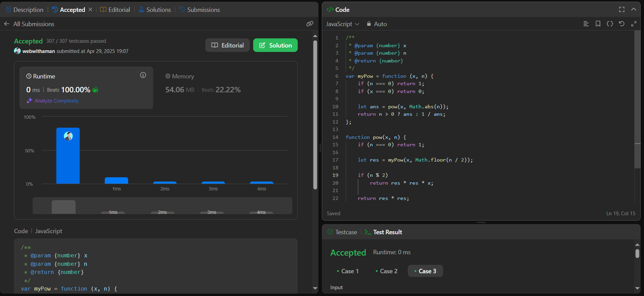The width and height of the screenshot is (644, 296).
Task: Open the Description tab
Action: [x=25, y=10]
